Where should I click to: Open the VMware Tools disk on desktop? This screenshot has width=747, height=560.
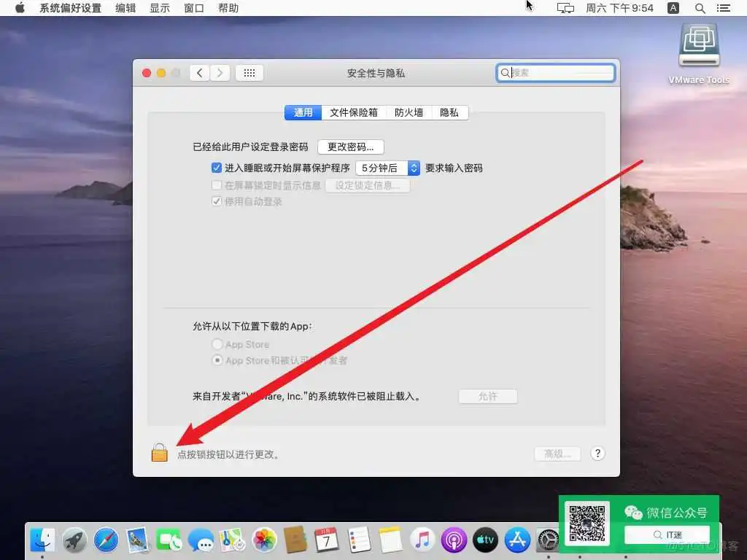pyautogui.click(x=698, y=45)
